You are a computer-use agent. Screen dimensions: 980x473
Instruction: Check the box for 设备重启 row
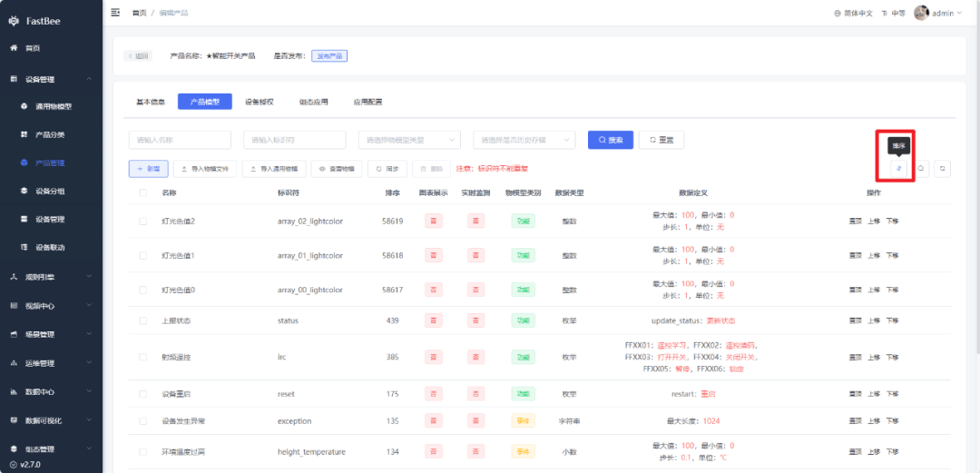143,394
